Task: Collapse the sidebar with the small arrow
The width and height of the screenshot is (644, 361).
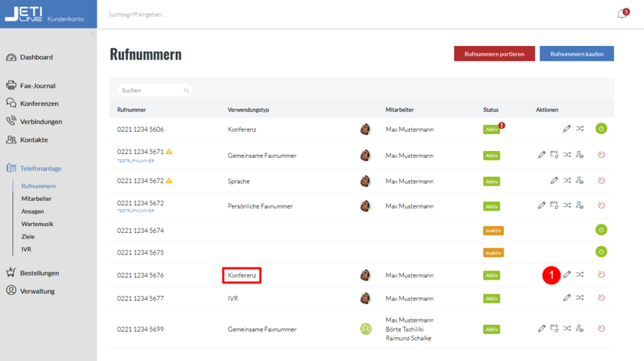Action: pyautogui.click(x=92, y=34)
